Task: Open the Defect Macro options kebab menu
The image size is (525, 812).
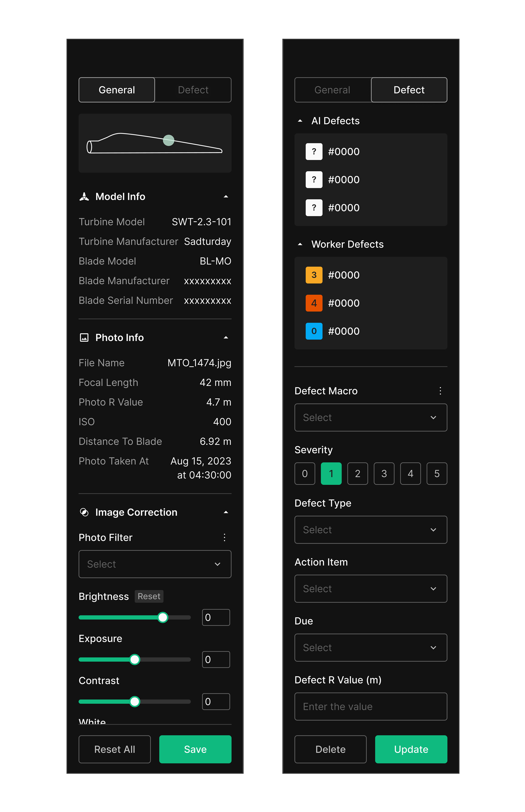Action: click(x=440, y=391)
